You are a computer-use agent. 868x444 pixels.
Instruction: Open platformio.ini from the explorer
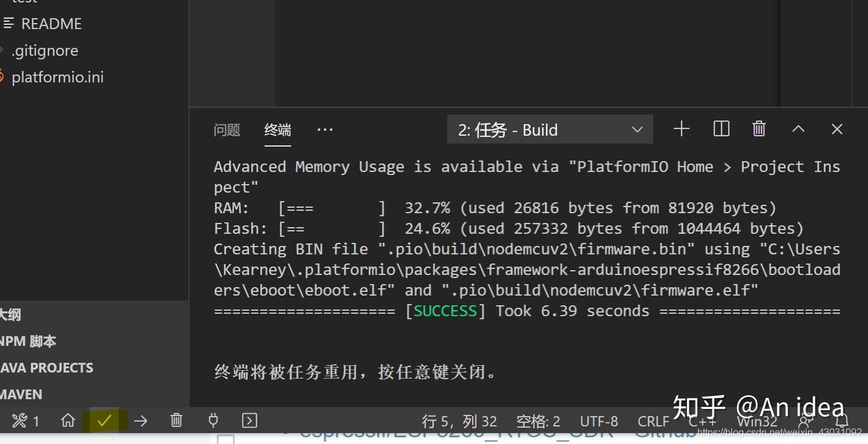[x=58, y=77]
